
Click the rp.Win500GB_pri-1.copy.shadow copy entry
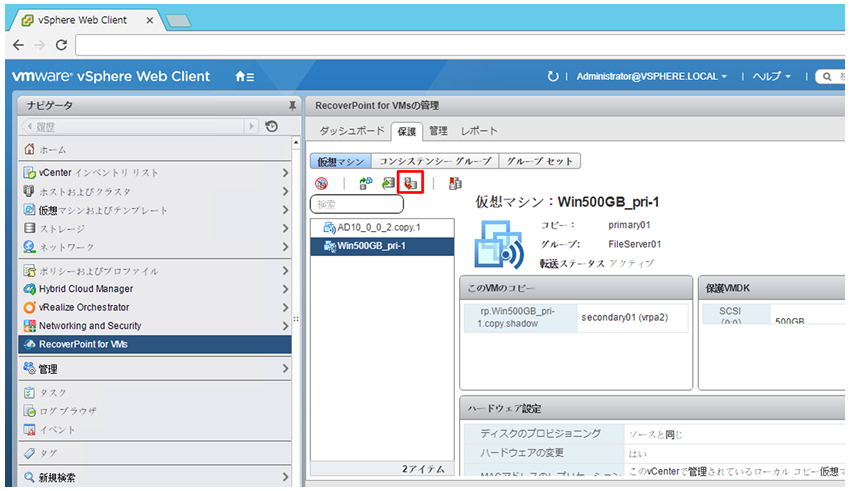520,318
